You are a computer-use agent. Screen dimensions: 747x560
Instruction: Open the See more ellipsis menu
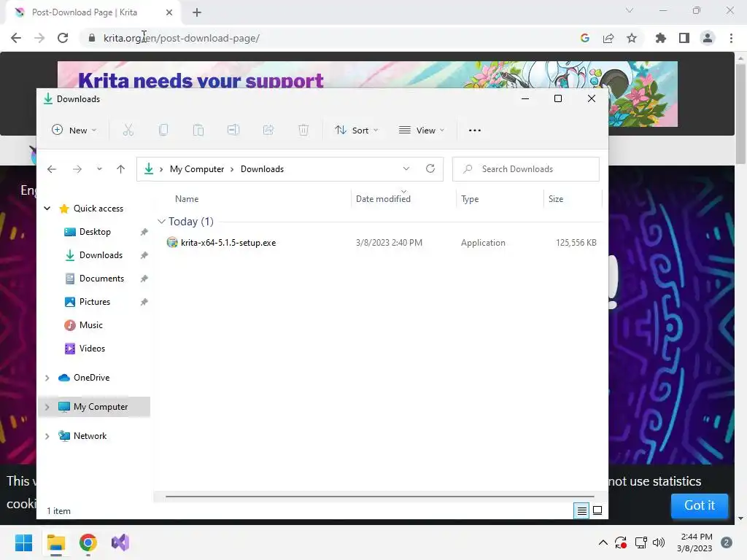474,130
